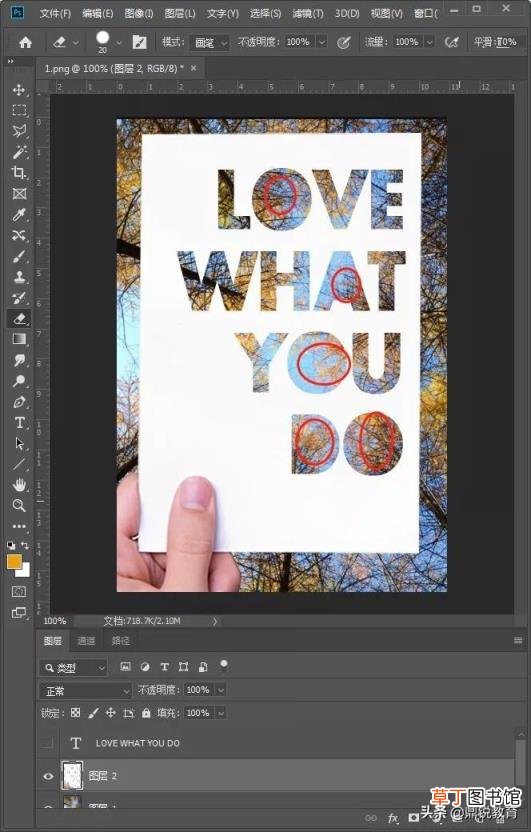Open the 正常 blend mode dropdown
The image size is (531, 832).
(85, 690)
